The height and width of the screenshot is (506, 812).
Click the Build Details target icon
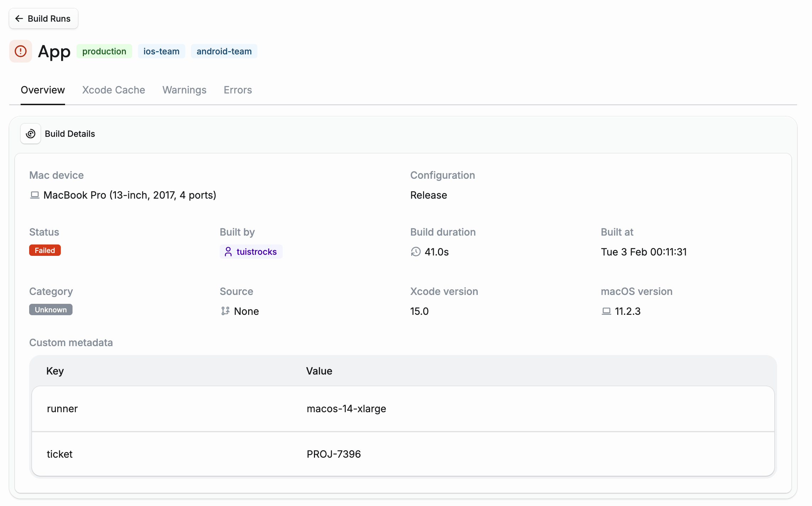coord(31,134)
